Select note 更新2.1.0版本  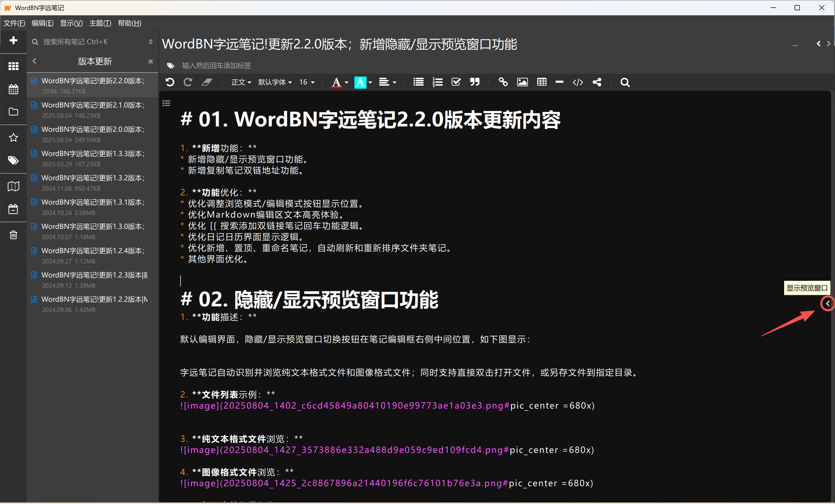point(93,110)
